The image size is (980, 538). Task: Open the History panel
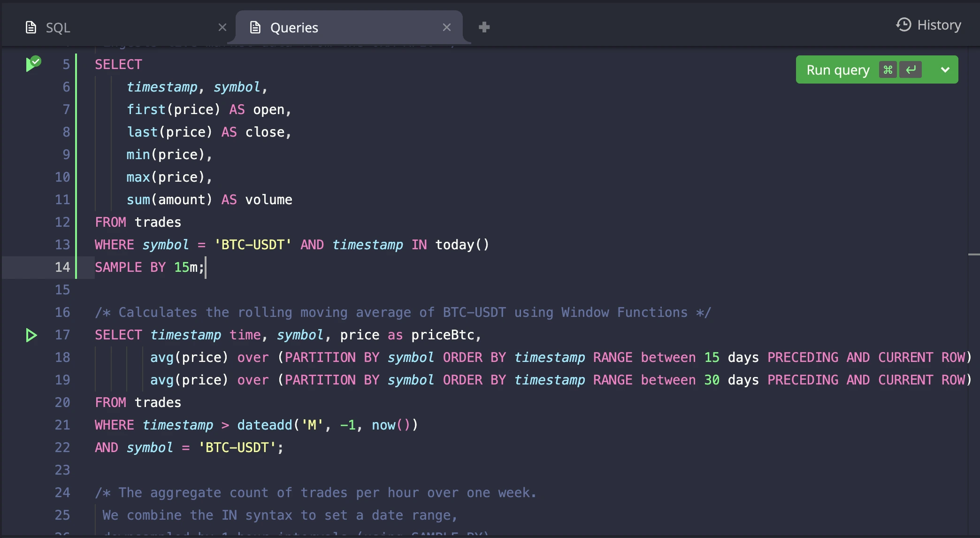point(927,25)
